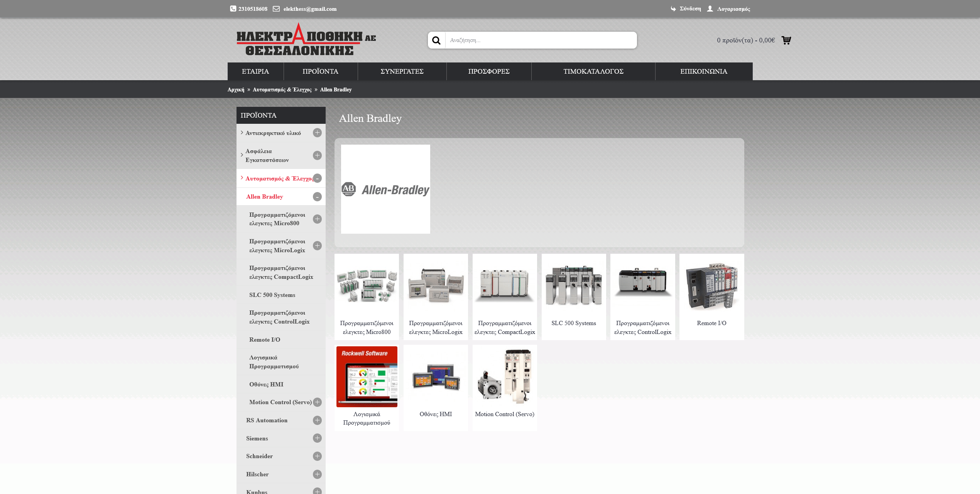Open SLC 500 Systems product image

click(574, 286)
